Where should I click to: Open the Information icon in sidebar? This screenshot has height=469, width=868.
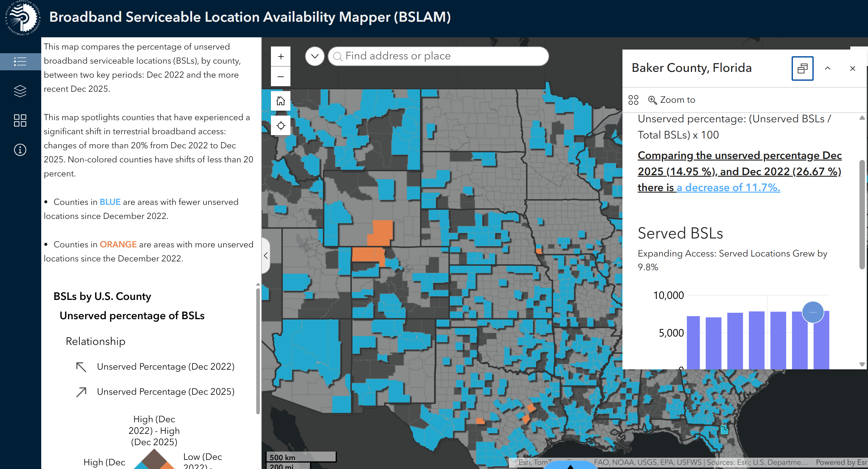tap(20, 150)
